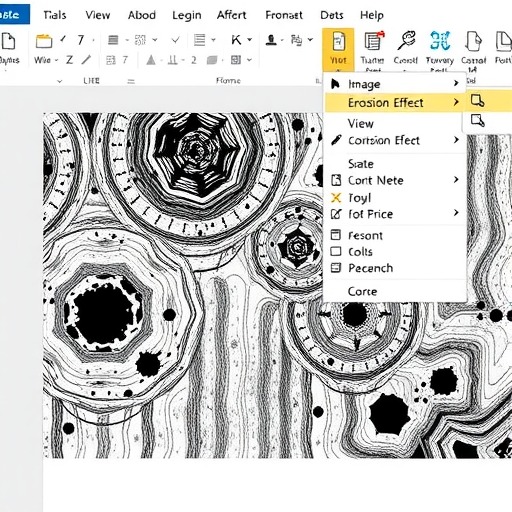Click the framed square icon in ribbon

[x=236, y=60]
